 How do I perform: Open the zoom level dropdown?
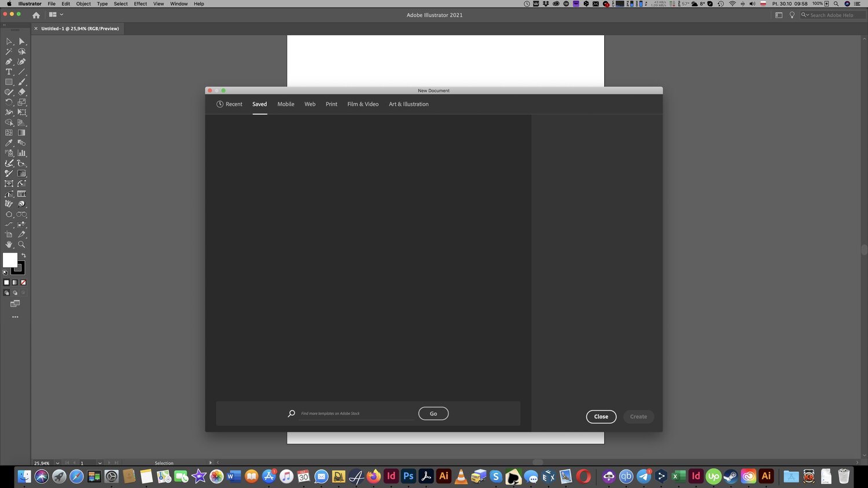click(57, 463)
